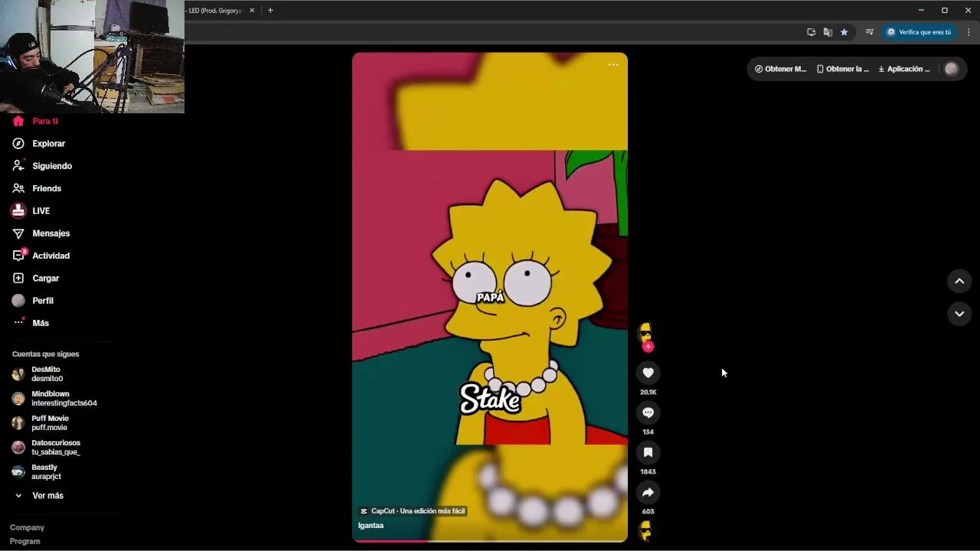
Task: Click Verifica que eres tú button
Action: 919,32
